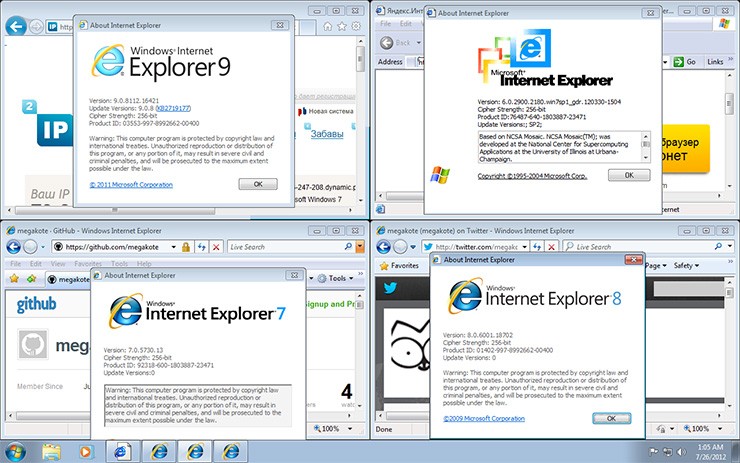Viewport: 740px width, 463px height.
Task: Click the Back arrow in the IE6 window
Action: [x=387, y=43]
